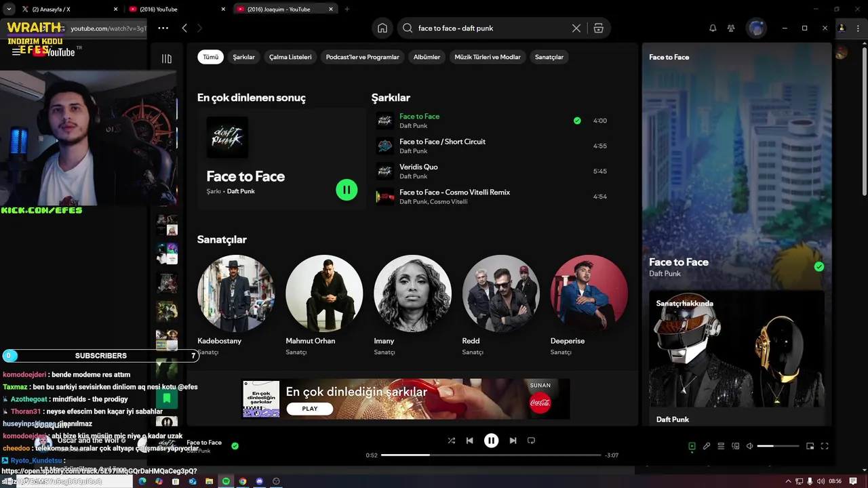The height and width of the screenshot is (488, 868).
Task: Open the Daft Punk album art in top result
Action: pos(227,137)
